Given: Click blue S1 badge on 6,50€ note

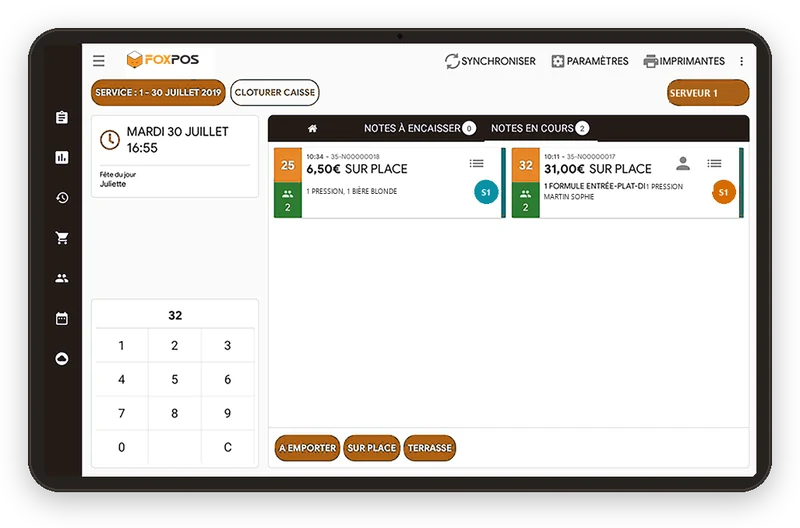Looking at the screenshot, I should [486, 192].
